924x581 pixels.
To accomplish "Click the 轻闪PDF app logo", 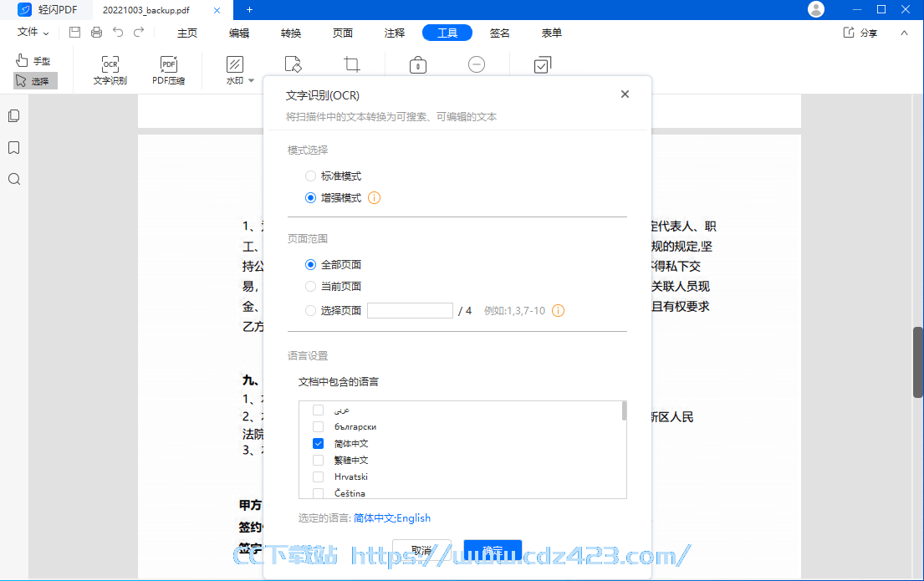I will (x=24, y=9).
